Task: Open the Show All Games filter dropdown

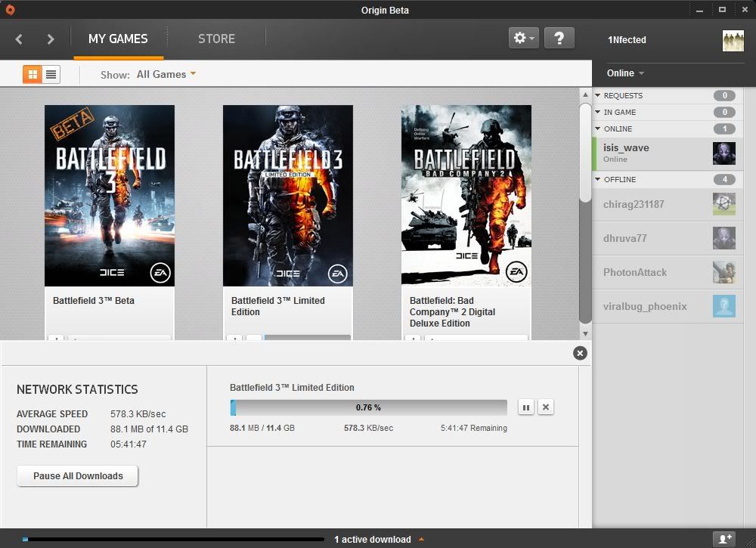Action: (x=166, y=74)
